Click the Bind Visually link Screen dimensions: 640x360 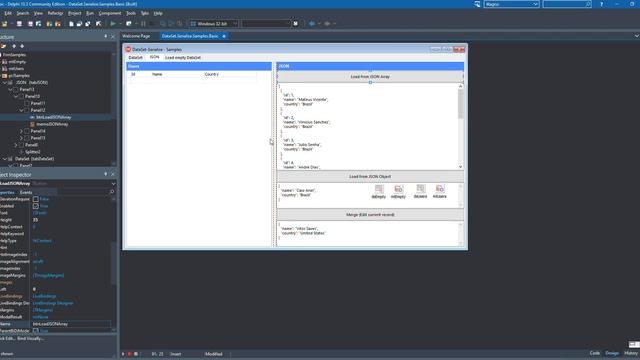31,338
